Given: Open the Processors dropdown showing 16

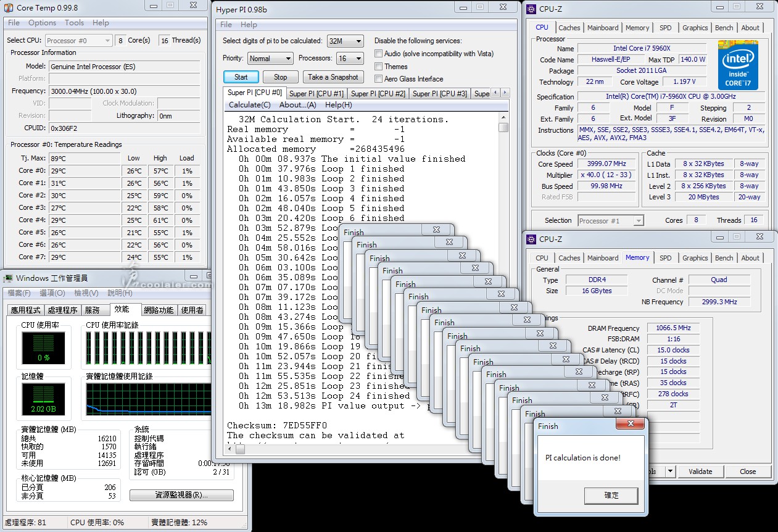Looking at the screenshot, I should pos(350,59).
